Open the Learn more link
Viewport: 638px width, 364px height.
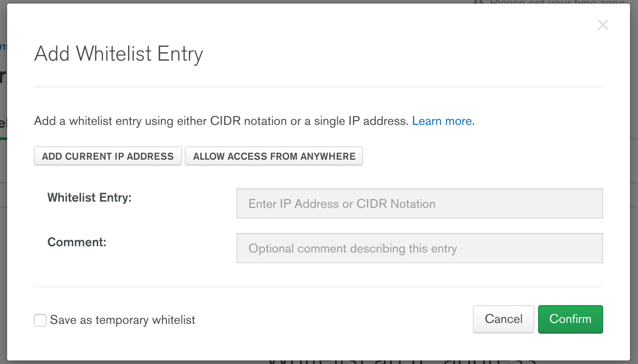pos(442,121)
